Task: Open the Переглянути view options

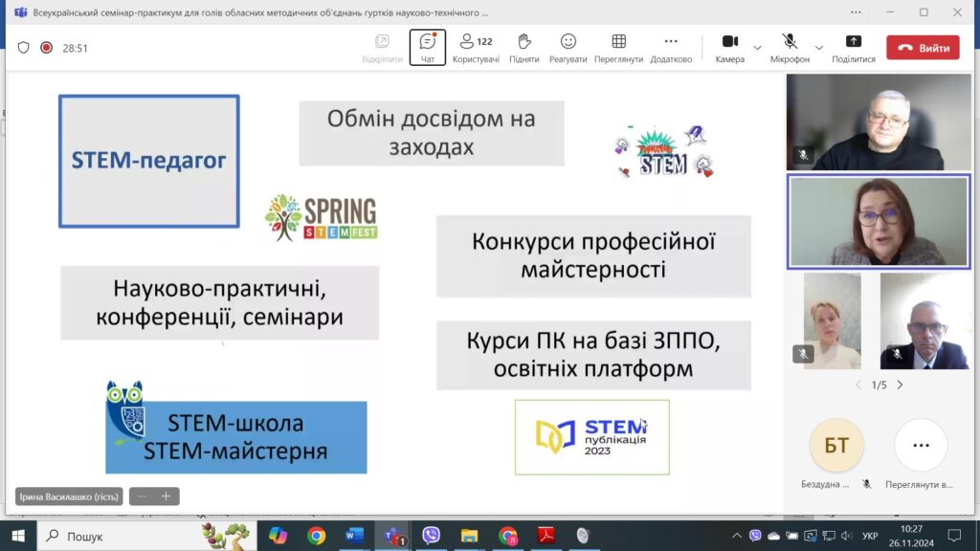Action: [x=618, y=48]
